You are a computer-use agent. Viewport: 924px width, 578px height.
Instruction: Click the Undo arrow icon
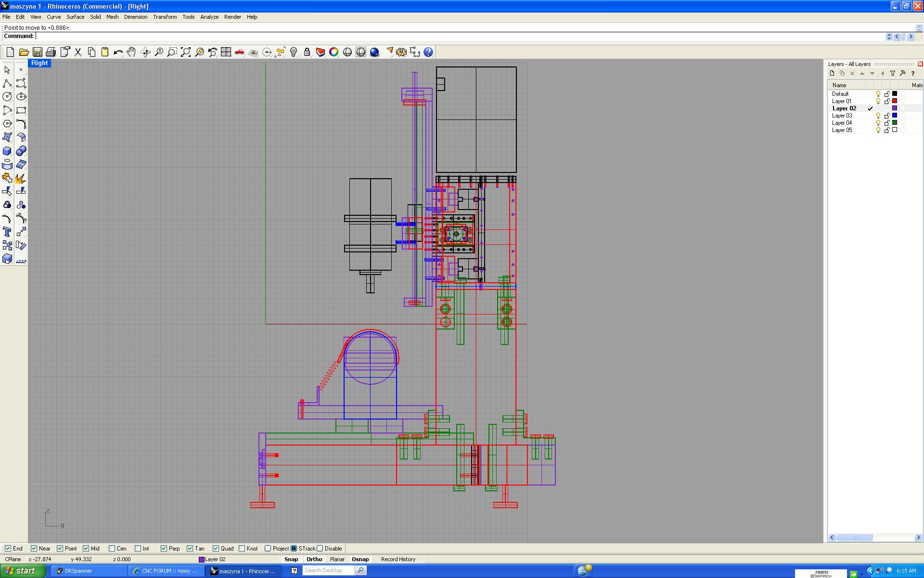click(118, 52)
